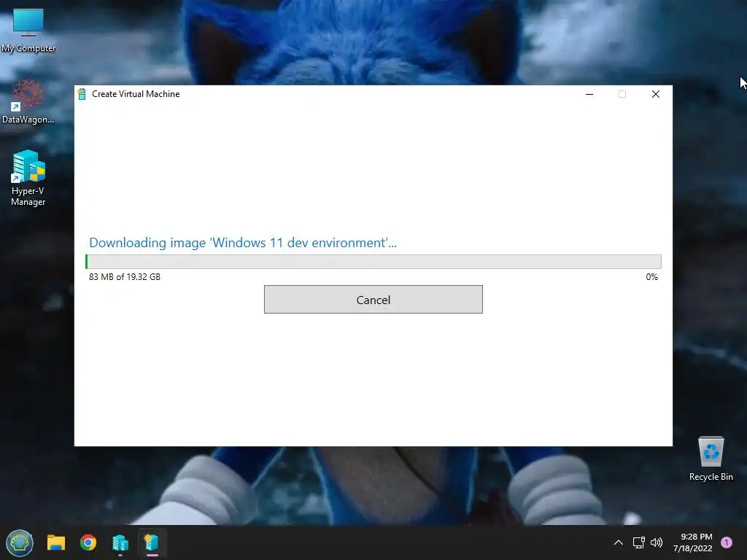Open the DataWagon desktop shortcut
This screenshot has width=747, height=560.
(28, 101)
